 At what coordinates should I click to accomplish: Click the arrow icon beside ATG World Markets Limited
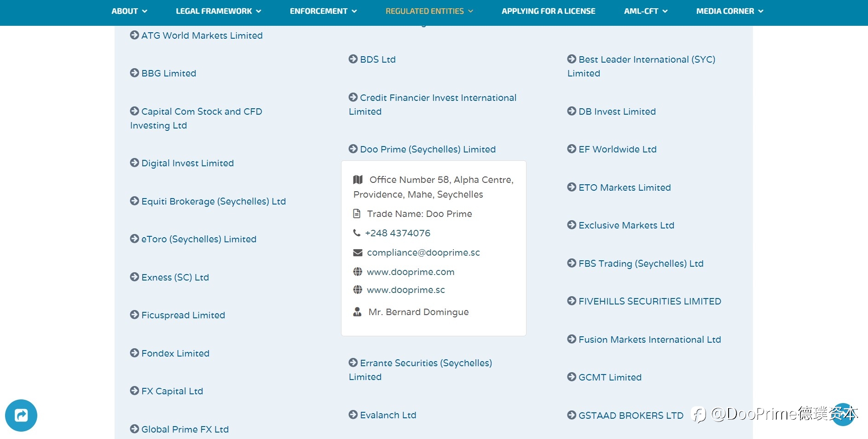[x=134, y=35]
